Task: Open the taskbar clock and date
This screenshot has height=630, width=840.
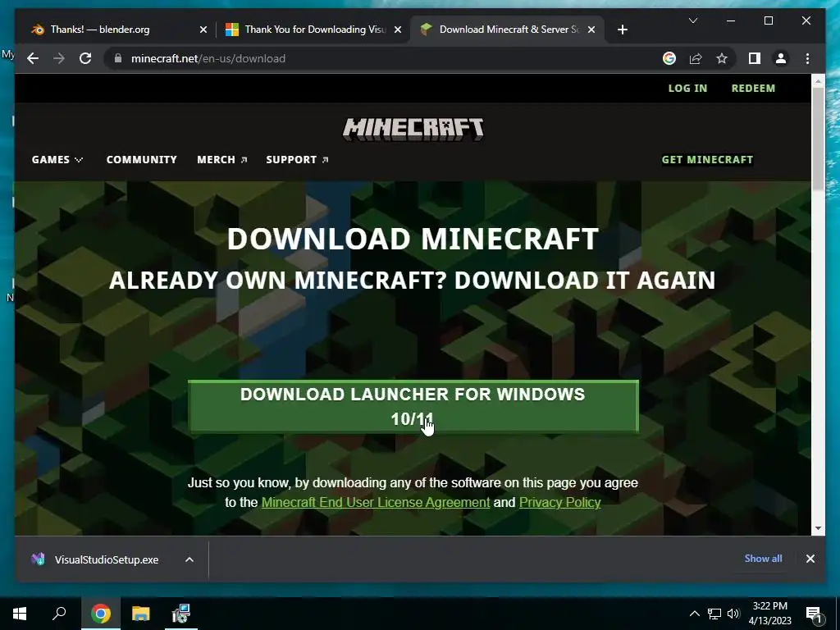Action: pos(769,614)
